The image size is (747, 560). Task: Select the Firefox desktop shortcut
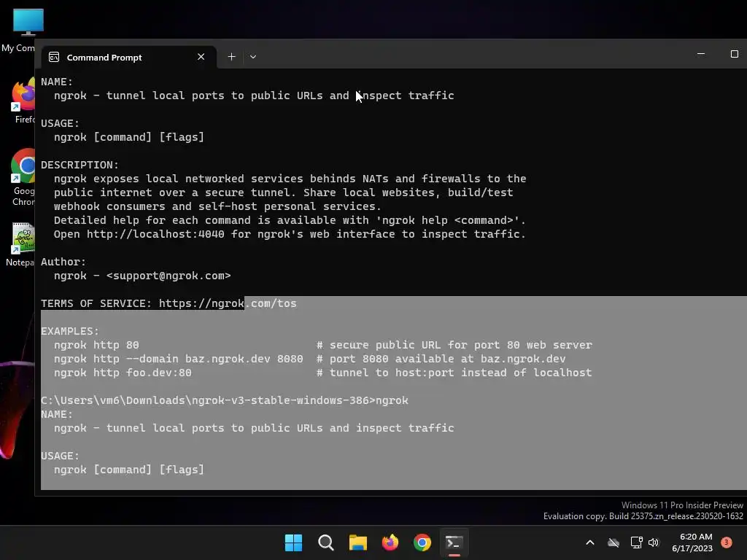(x=23, y=101)
